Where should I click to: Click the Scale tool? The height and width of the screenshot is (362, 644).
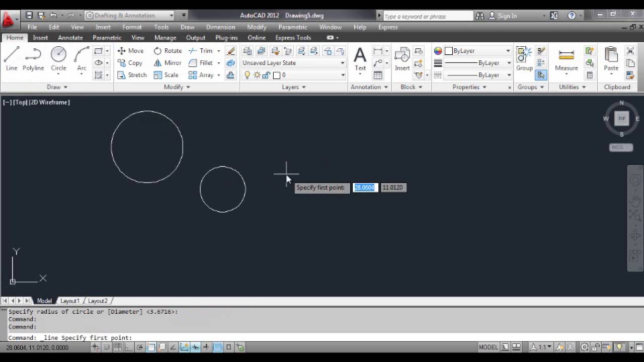(x=166, y=75)
